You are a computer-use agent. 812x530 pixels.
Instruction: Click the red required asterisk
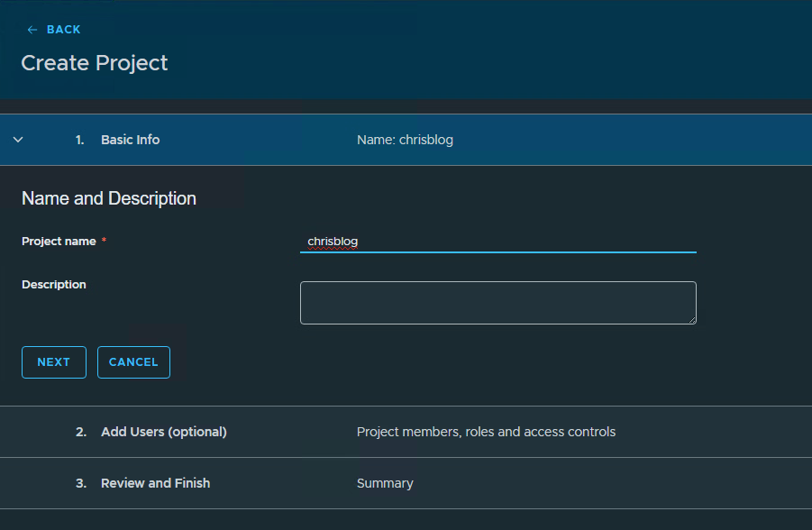(x=104, y=241)
